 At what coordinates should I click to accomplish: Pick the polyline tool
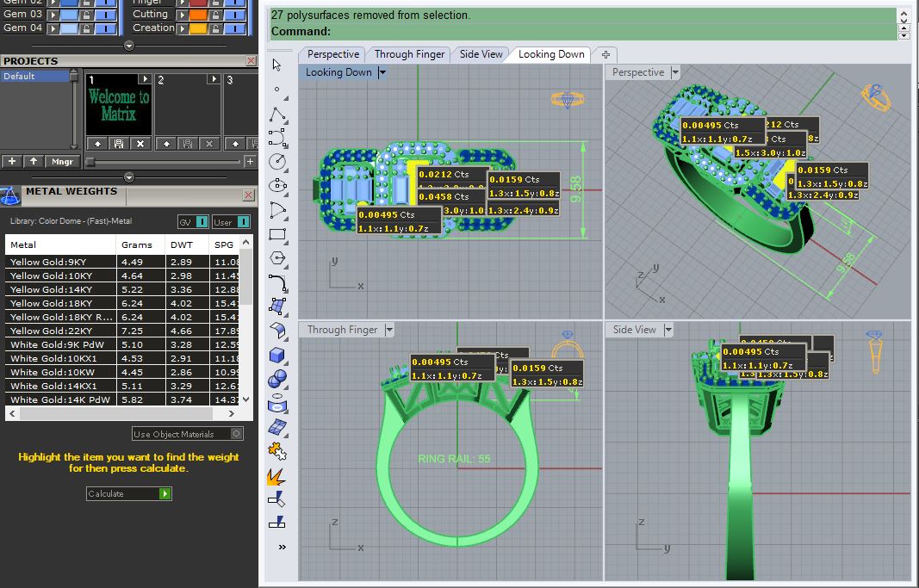coord(277,115)
